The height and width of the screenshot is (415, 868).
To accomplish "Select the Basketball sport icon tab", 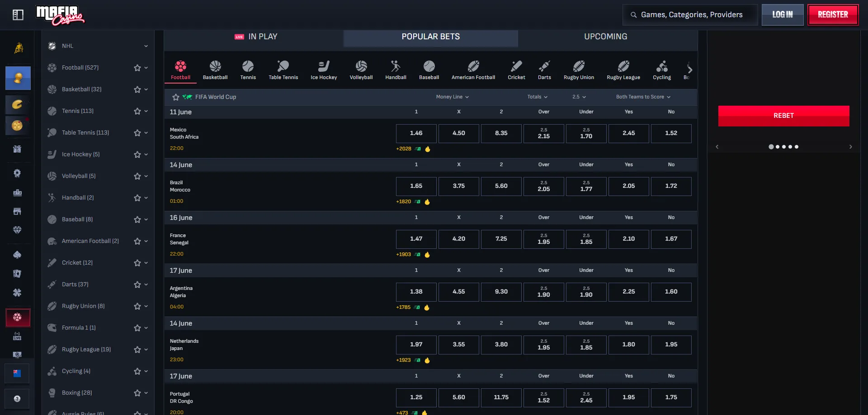I will coord(215,70).
